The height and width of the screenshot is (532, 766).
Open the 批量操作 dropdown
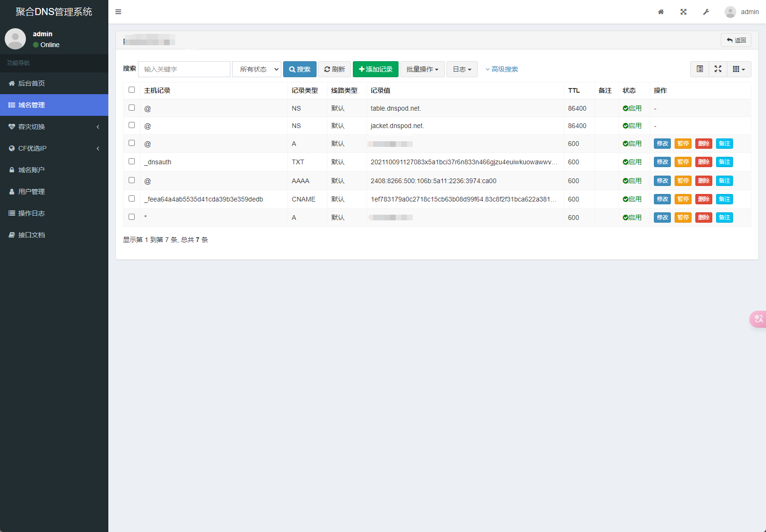(422, 69)
